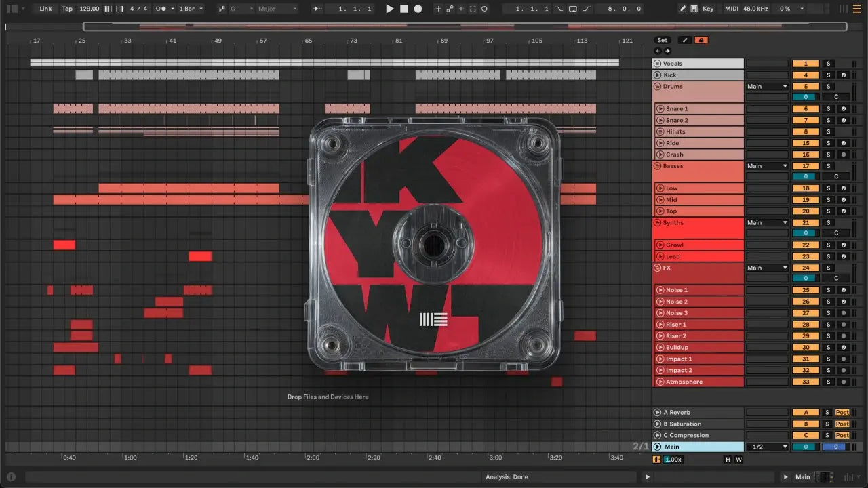Screen dimensions: 868x488
Task: Unfold the Growl track icon
Action: [660, 245]
